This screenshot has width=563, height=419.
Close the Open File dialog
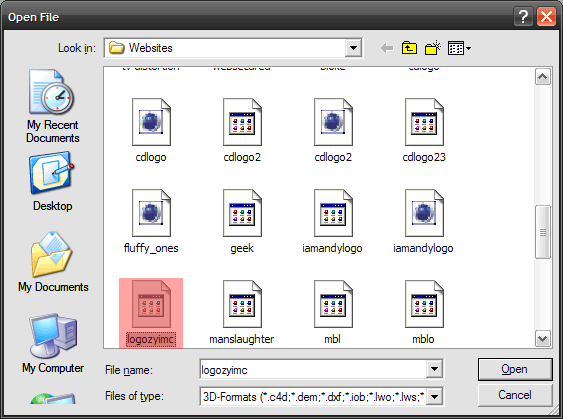(546, 17)
